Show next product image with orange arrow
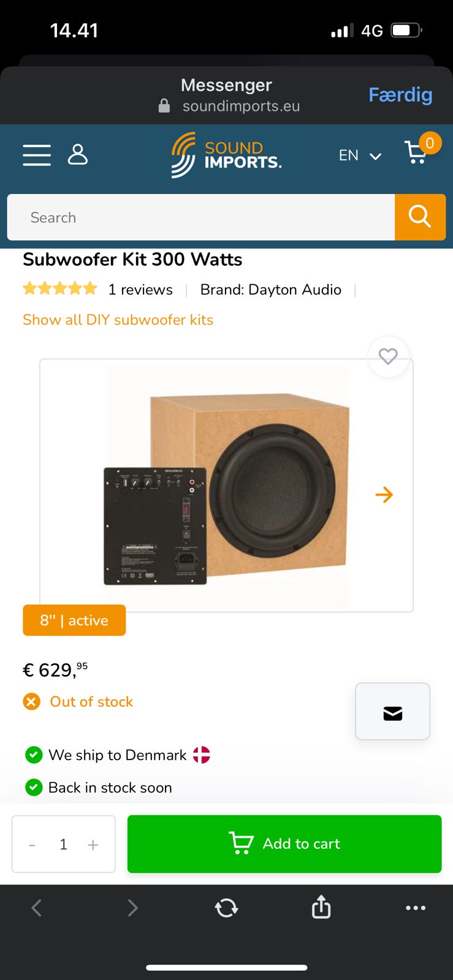 384,494
